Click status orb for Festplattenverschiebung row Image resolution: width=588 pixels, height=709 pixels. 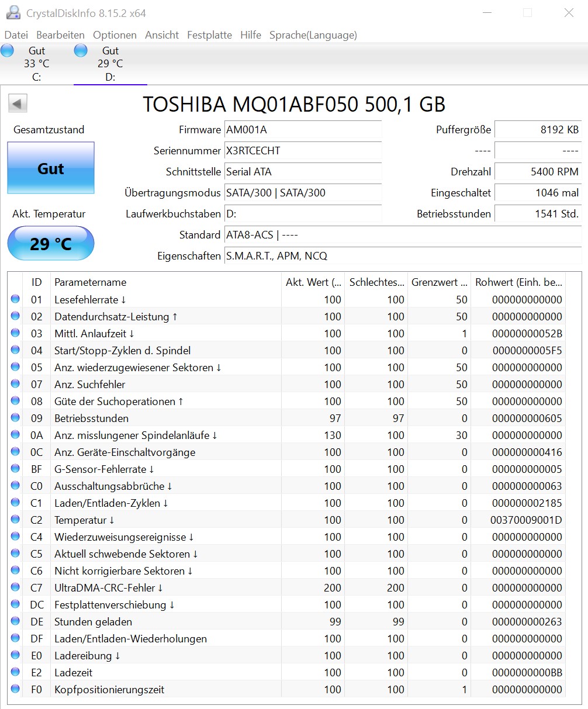(x=15, y=605)
